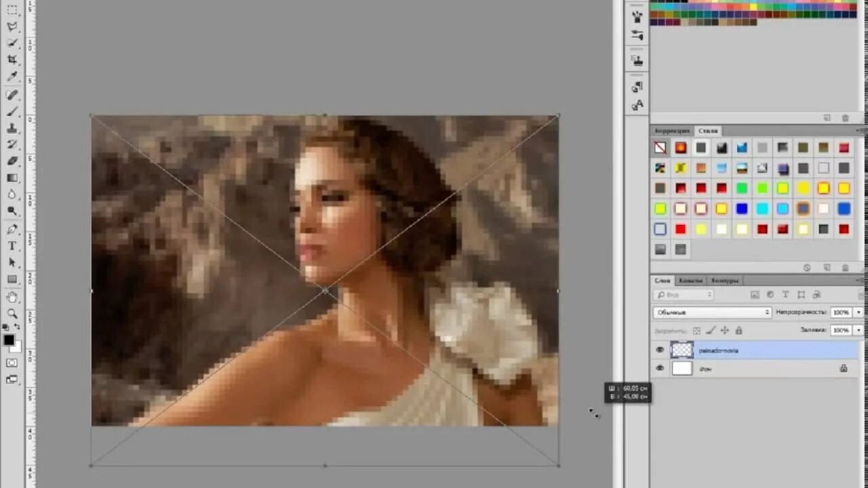Select the Clone Stamp tool
This screenshot has width=868, height=488.
click(12, 128)
